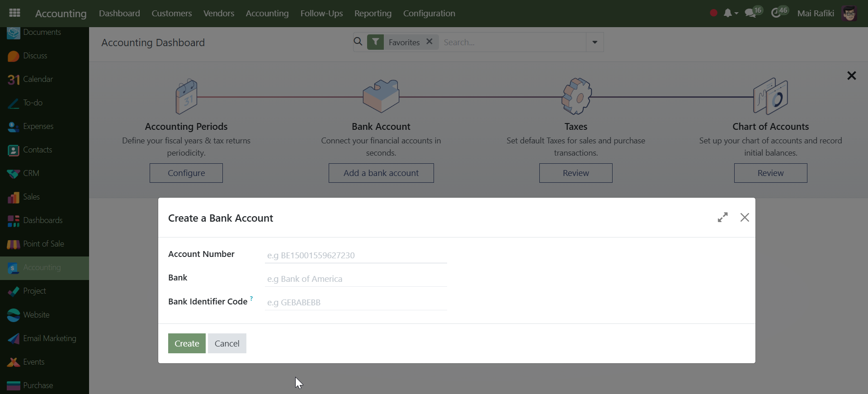Click the red recording indicator dot
The height and width of the screenshot is (394, 868).
tap(713, 13)
